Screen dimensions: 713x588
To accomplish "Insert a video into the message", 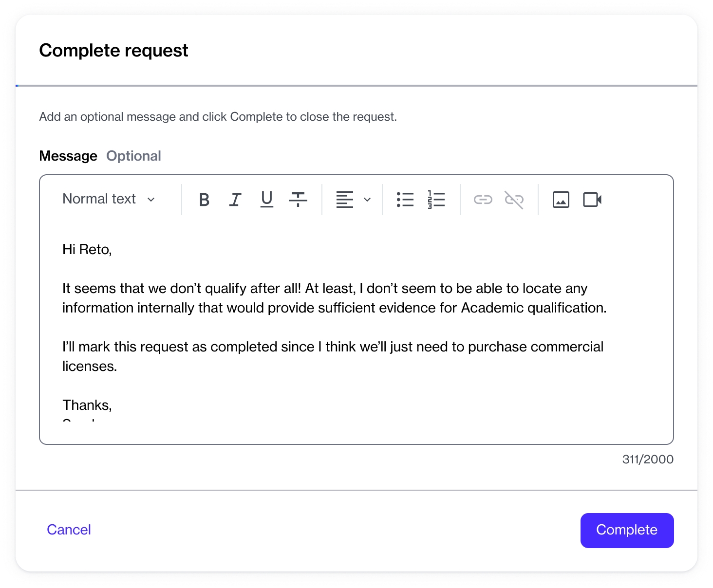I will click(x=592, y=200).
